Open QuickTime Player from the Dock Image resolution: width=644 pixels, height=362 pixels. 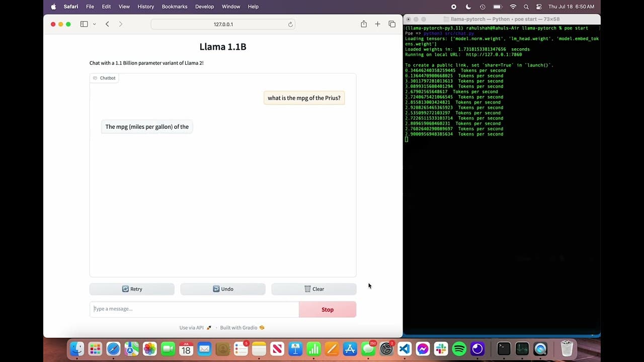pos(540,348)
